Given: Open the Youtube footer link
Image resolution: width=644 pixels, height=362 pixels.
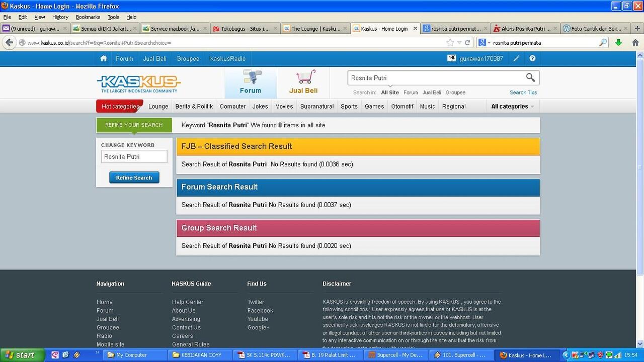Looking at the screenshot, I should coord(258,319).
